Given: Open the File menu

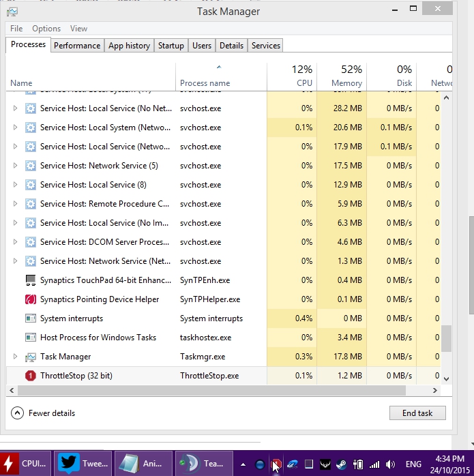Looking at the screenshot, I should pos(16,29).
